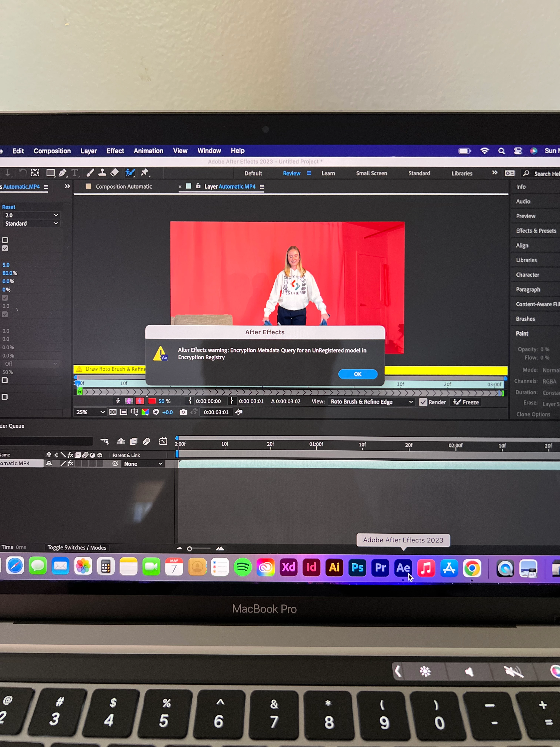Open Photoshop from the Dock

tap(357, 568)
